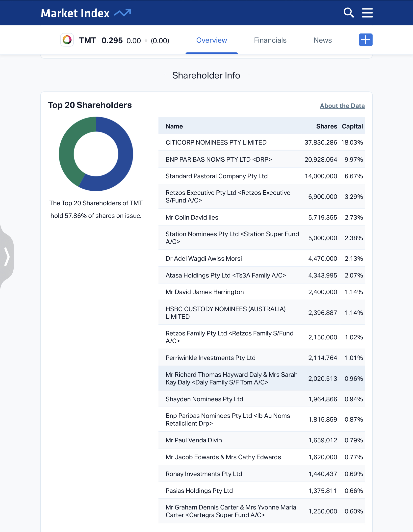Image resolution: width=413 pixels, height=532 pixels.
Task: Select Mr David James Harrington
Action: click(x=205, y=292)
